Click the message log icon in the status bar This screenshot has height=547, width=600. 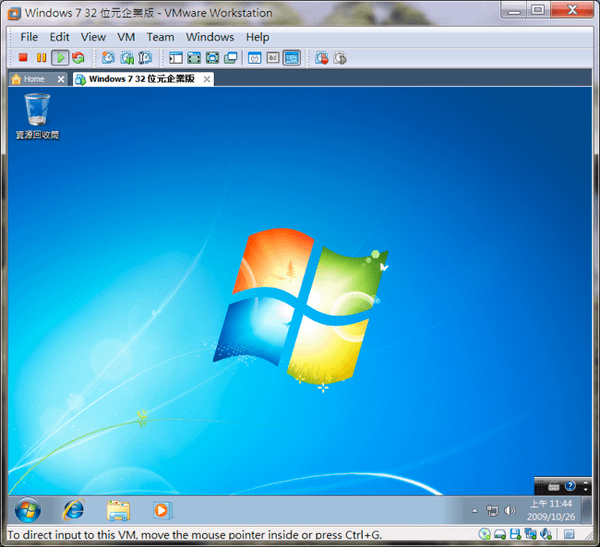pos(569,534)
